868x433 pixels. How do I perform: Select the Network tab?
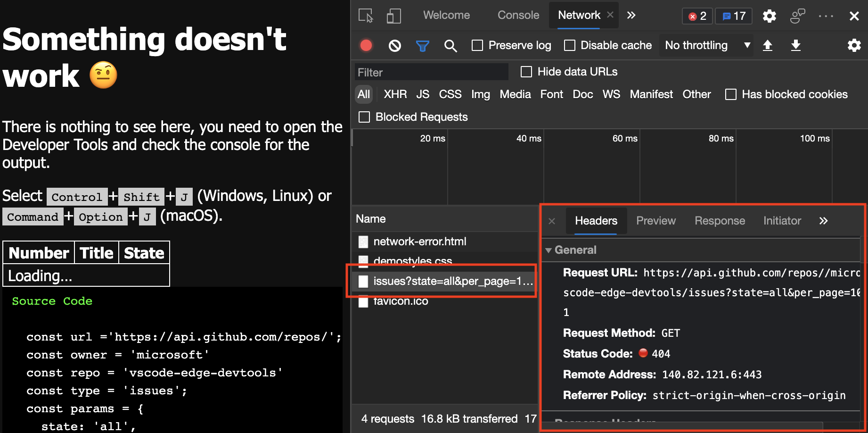point(579,15)
